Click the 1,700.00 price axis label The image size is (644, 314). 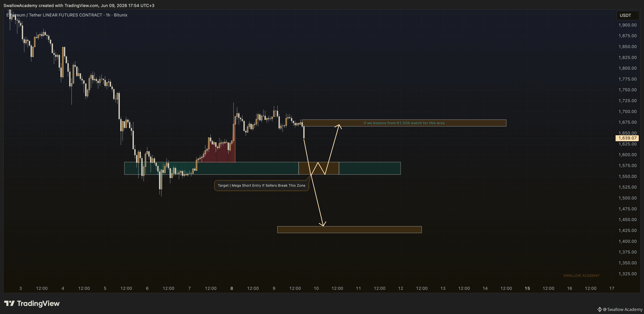tap(628, 112)
